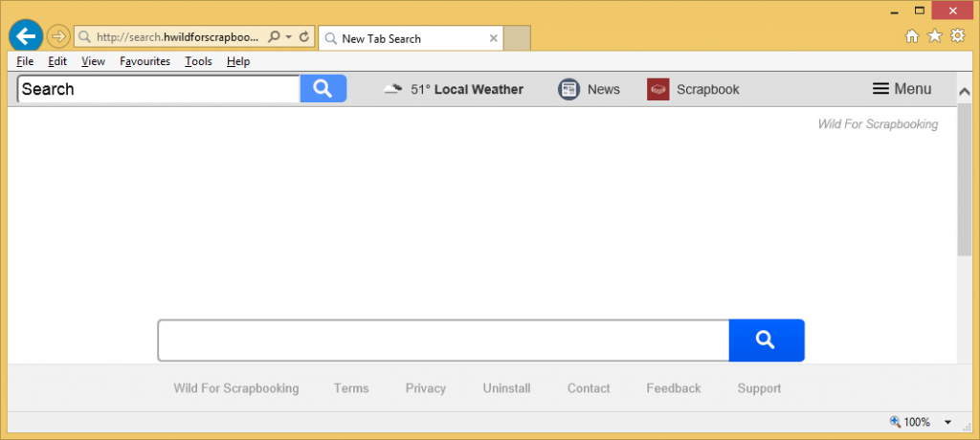
Task: Expand the zoom level dropdown arrow
Action: coord(948,423)
